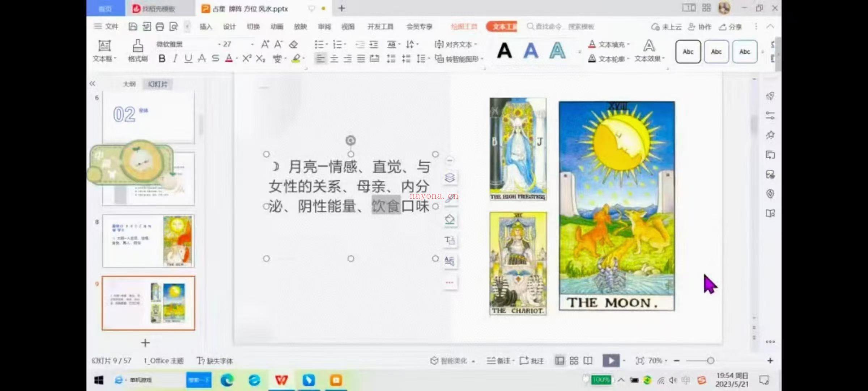Open the Design (设计) ribbon tab

pos(229,27)
